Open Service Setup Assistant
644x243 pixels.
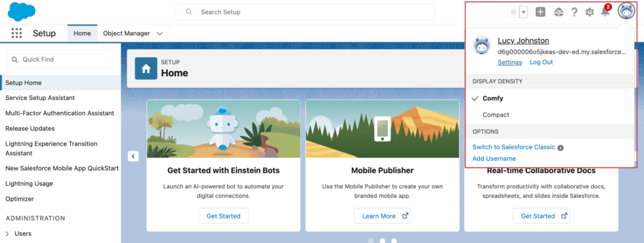pyautogui.click(x=40, y=98)
